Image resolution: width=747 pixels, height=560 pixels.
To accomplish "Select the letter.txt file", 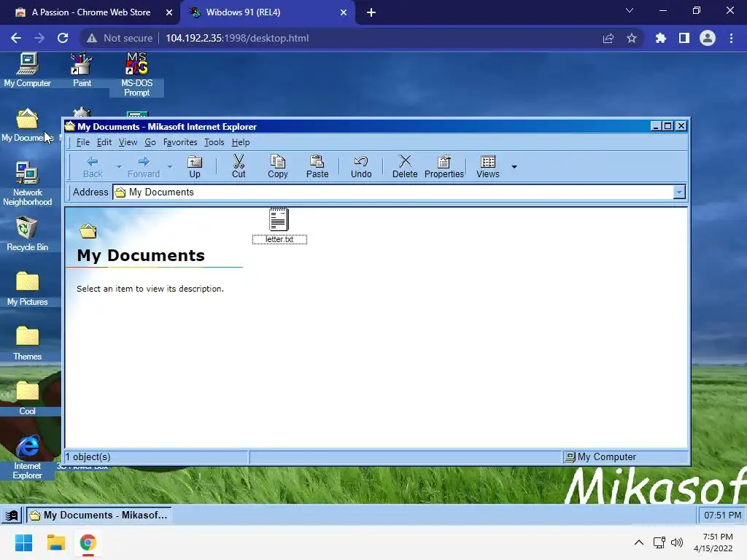I will (x=279, y=226).
